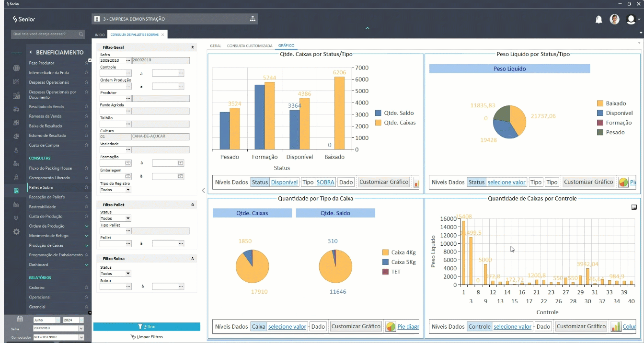Click the Limpar Filtros link
The image size is (644, 343).
point(147,337)
